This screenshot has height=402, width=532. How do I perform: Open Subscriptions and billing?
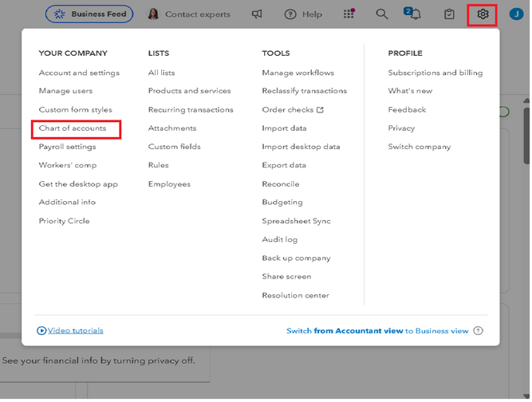point(435,73)
